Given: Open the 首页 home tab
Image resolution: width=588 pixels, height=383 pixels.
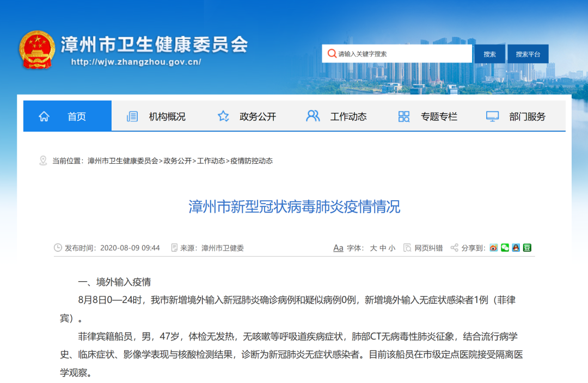Looking at the screenshot, I should [x=68, y=116].
